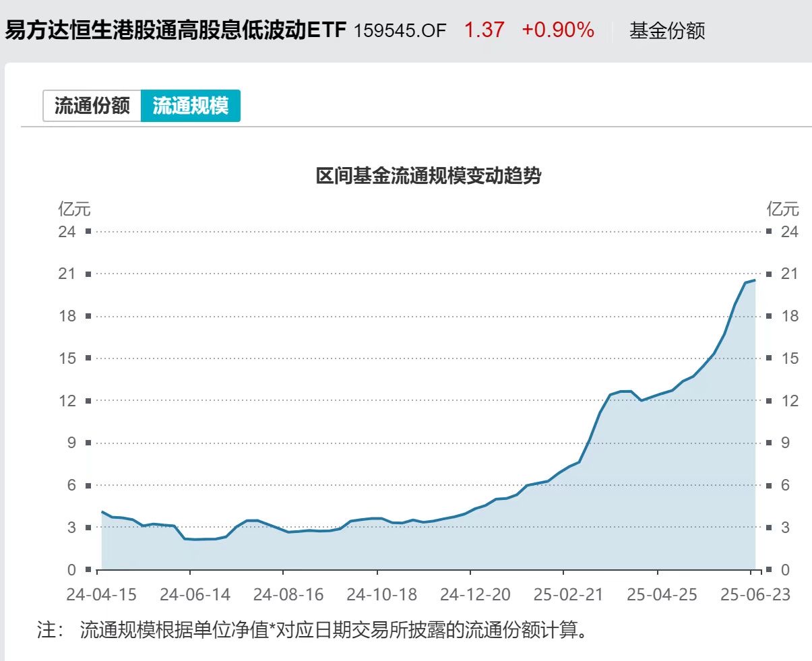
Task: Click the right y-axis value 3
Action: coord(785,528)
